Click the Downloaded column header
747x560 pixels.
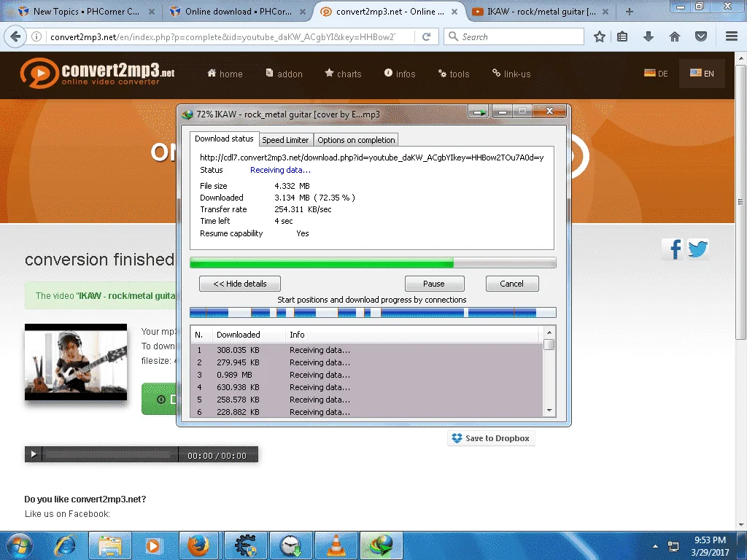coord(248,334)
